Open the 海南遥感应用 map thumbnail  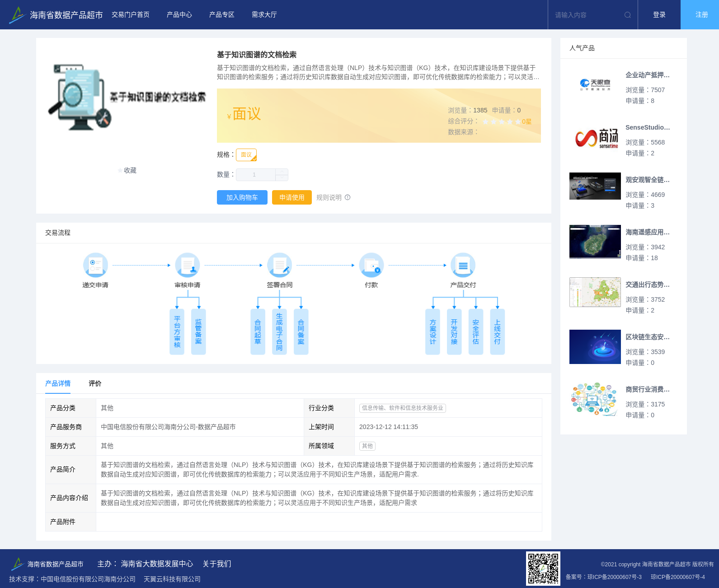(595, 242)
